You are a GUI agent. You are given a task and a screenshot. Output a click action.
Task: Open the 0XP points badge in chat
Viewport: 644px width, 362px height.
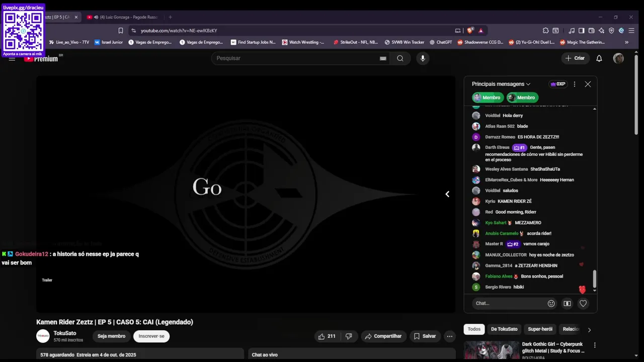coord(557,84)
